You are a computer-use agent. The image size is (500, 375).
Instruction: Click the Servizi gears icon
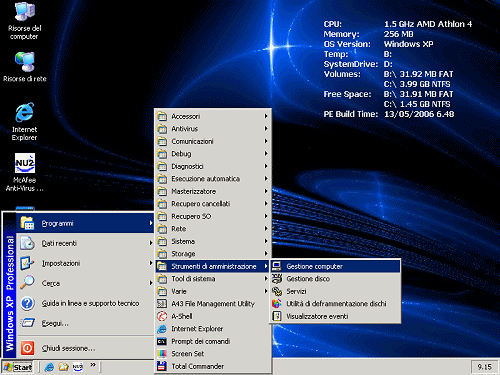(x=277, y=291)
